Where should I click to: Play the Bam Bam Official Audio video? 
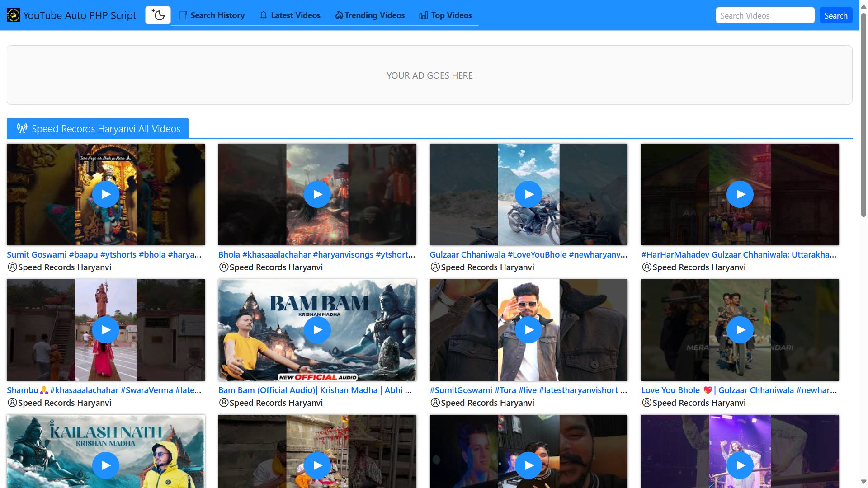(317, 330)
